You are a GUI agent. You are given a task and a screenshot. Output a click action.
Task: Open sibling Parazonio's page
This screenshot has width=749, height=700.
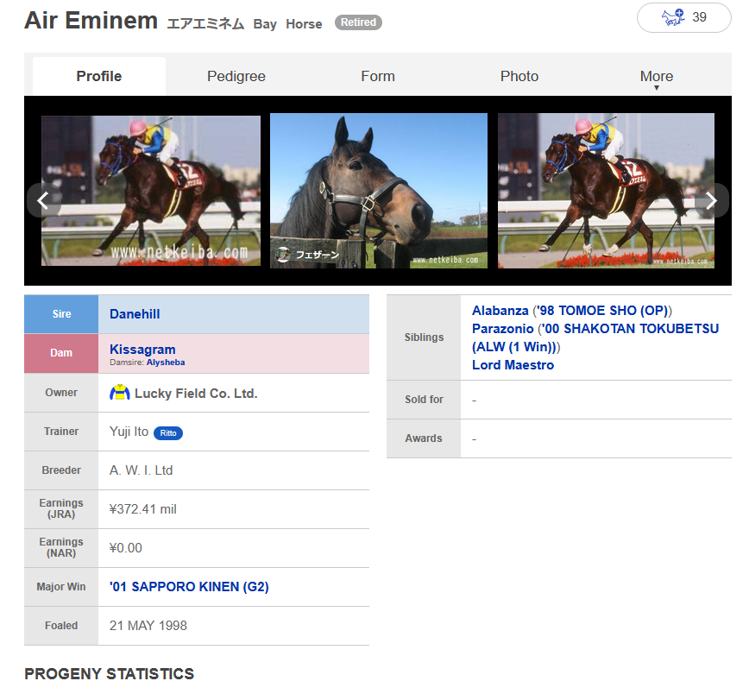(x=502, y=329)
